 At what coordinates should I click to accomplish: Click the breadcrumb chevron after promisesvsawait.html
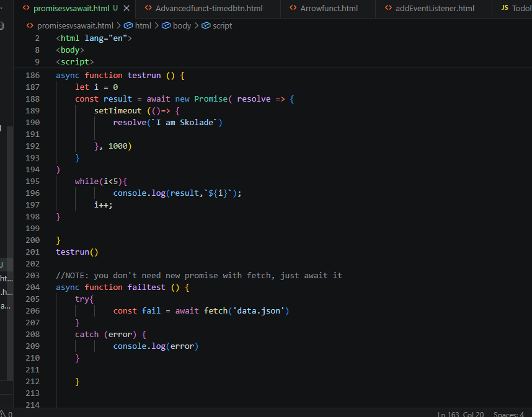[x=118, y=26]
